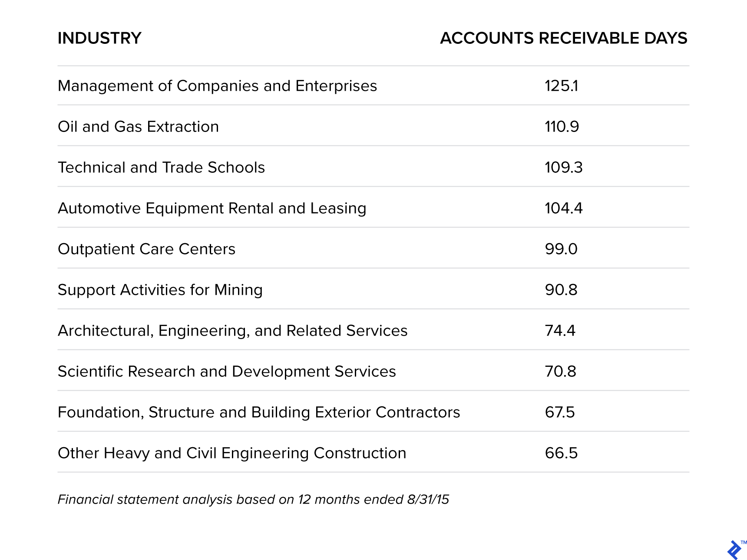Click the 74.4 days value

[x=560, y=331]
